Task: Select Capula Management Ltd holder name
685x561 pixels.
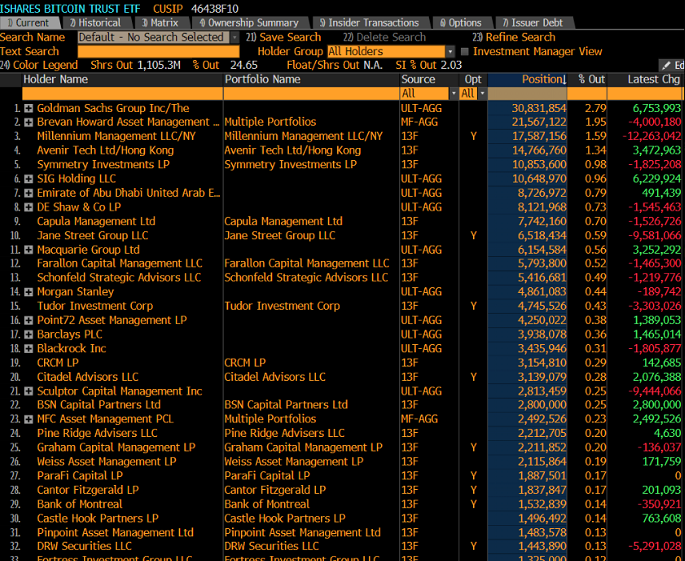Action: tap(96, 222)
